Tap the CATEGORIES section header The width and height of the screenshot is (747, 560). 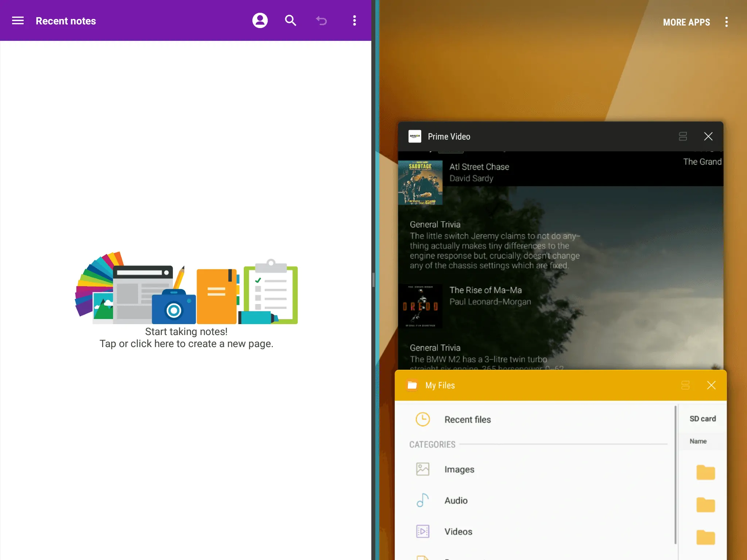[432, 444]
